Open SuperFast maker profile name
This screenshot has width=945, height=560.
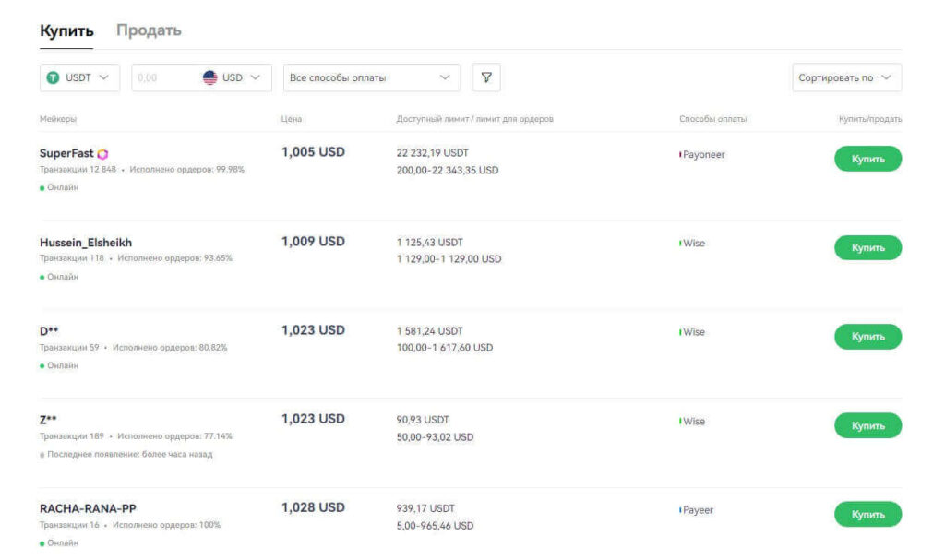66,153
